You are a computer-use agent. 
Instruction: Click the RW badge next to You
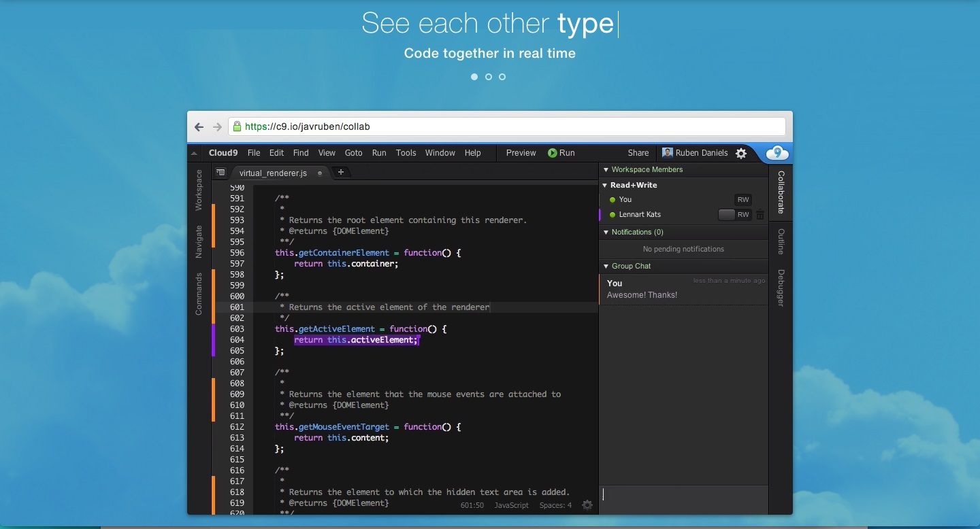pyautogui.click(x=742, y=199)
